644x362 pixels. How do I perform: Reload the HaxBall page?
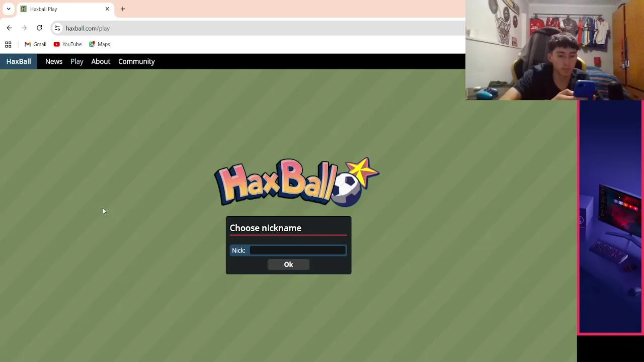[39, 28]
